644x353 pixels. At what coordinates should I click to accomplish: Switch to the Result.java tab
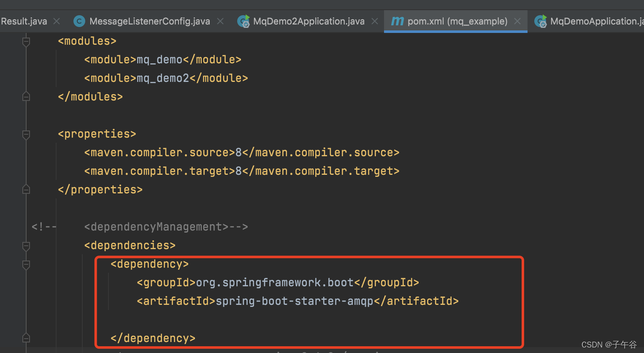(x=23, y=21)
